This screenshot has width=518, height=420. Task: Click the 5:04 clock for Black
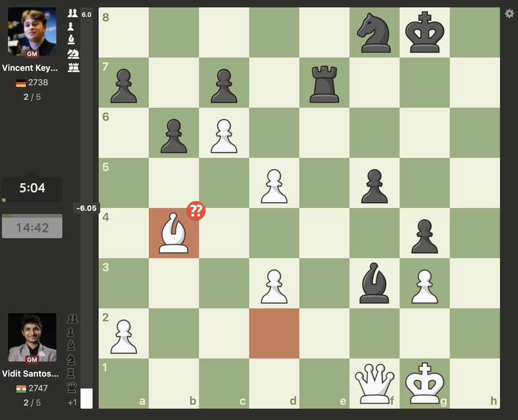click(x=32, y=188)
